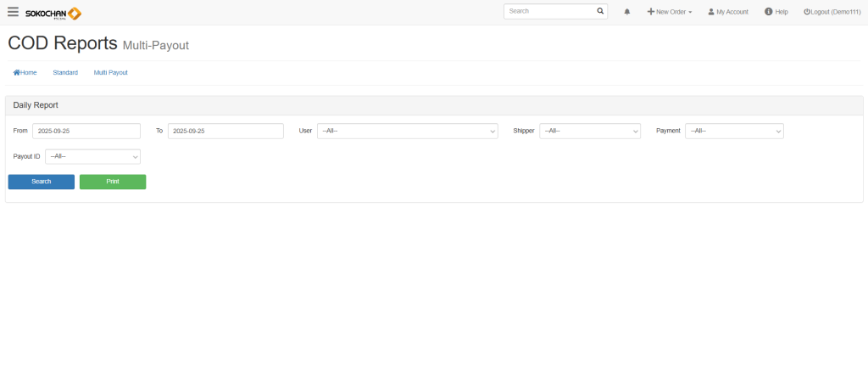Open the Help page
868x392 pixels.
pos(776,12)
